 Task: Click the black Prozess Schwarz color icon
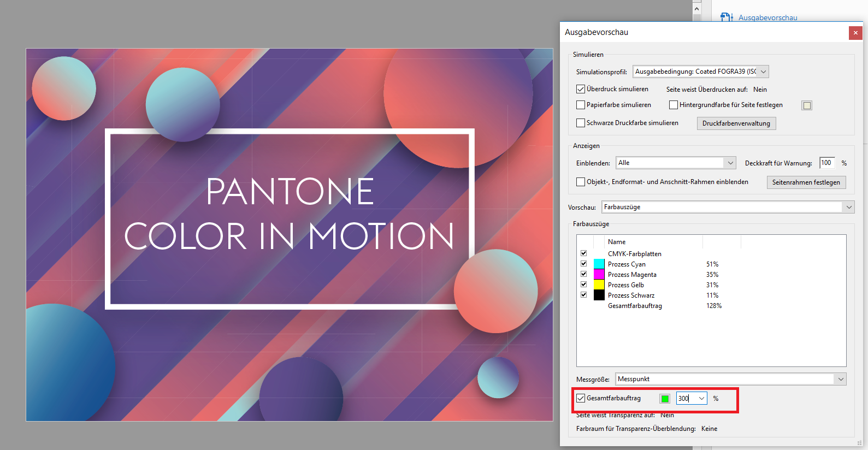[x=599, y=295]
